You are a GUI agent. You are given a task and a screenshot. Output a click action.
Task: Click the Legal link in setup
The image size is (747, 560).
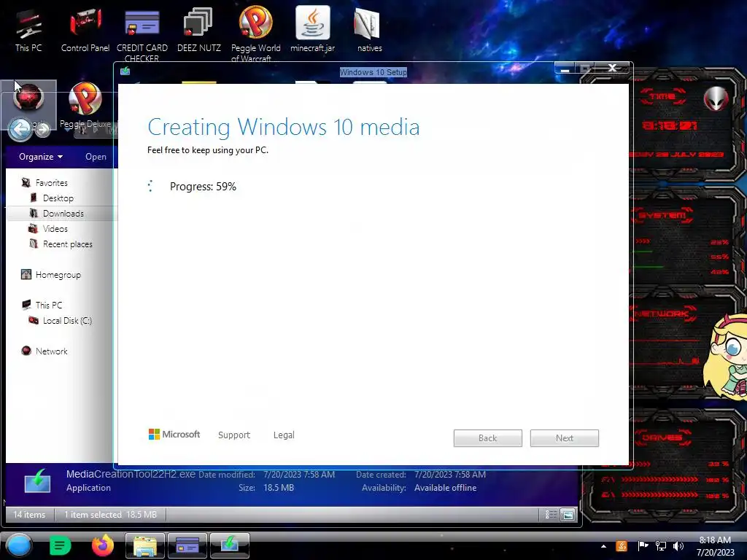284,435
